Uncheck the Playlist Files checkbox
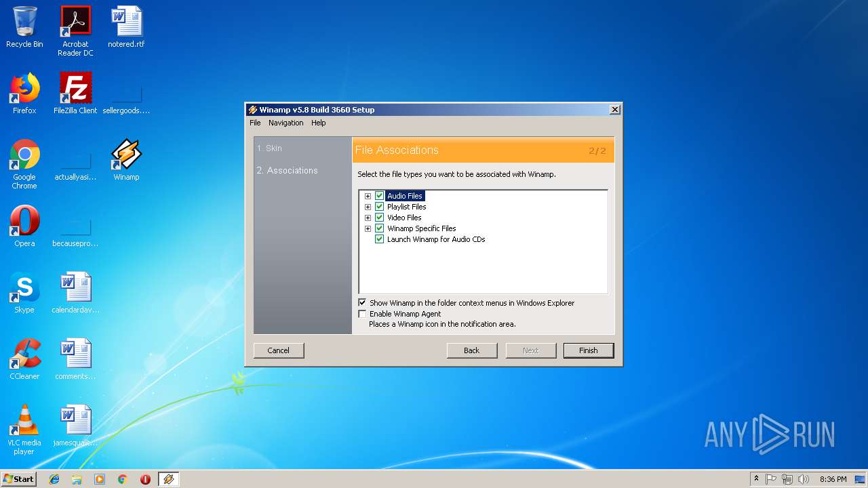This screenshot has height=488, width=868. pyautogui.click(x=379, y=207)
